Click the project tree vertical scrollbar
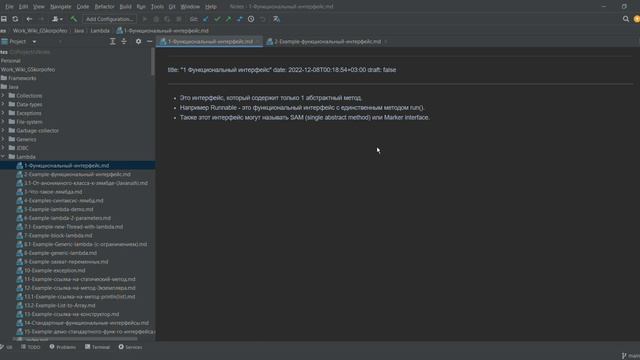 pyautogui.click(x=153, y=62)
